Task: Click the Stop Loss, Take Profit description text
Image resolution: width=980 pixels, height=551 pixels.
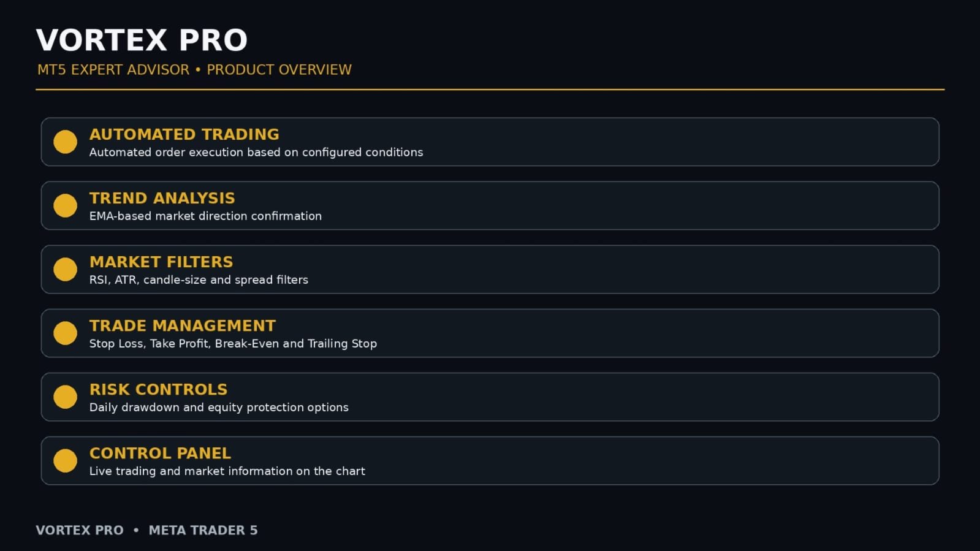Action: tap(233, 343)
